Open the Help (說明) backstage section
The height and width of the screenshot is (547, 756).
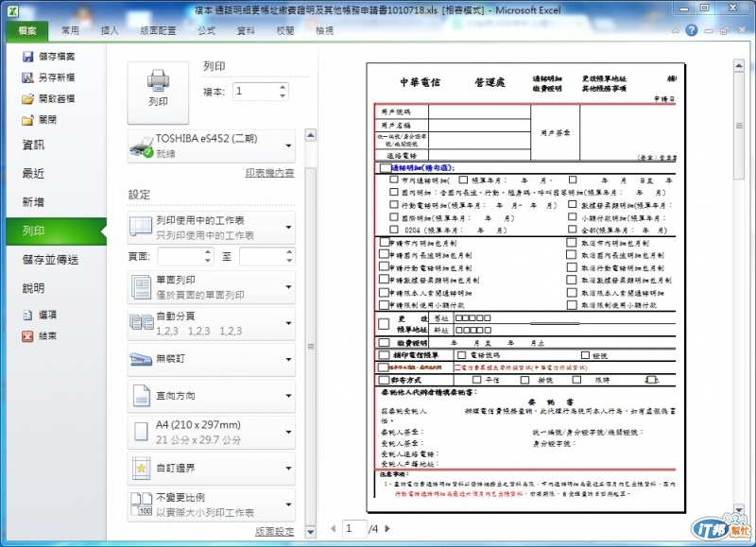click(56, 288)
